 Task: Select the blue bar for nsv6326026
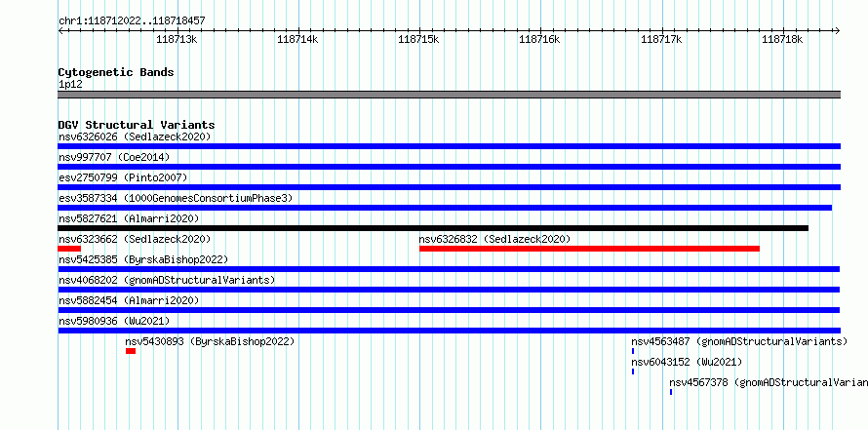pyautogui.click(x=449, y=146)
